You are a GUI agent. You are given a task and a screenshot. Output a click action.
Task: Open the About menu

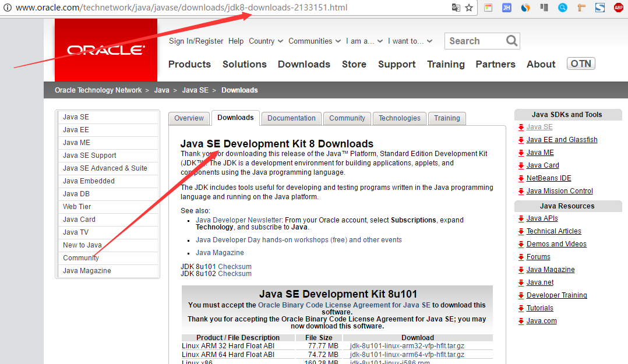pyautogui.click(x=541, y=64)
